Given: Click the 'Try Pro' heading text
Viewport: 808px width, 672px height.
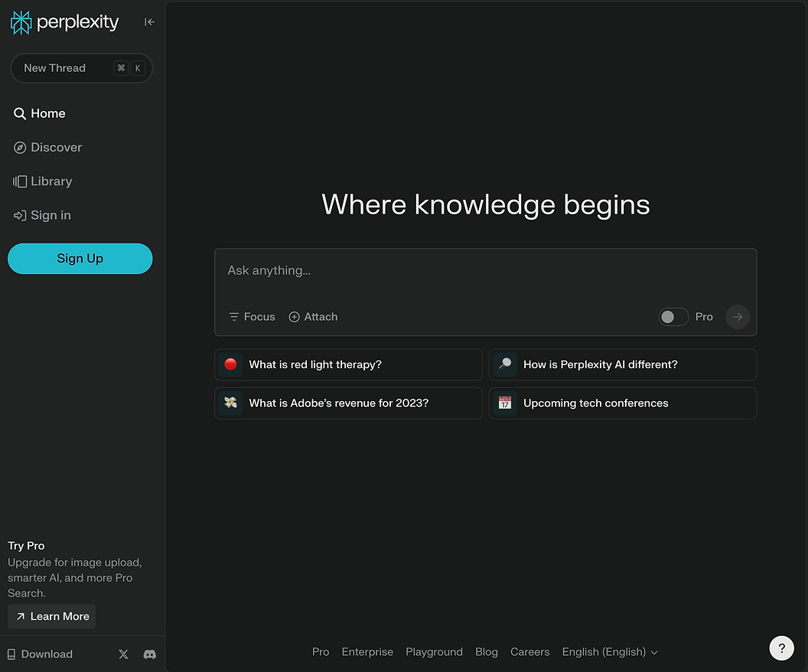Looking at the screenshot, I should point(26,546).
